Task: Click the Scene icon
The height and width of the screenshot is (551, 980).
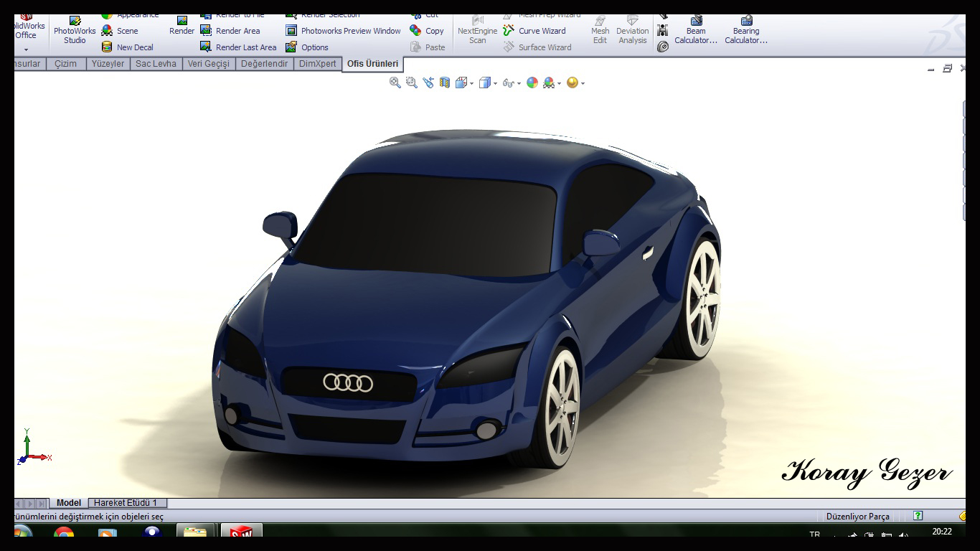Action: (107, 31)
